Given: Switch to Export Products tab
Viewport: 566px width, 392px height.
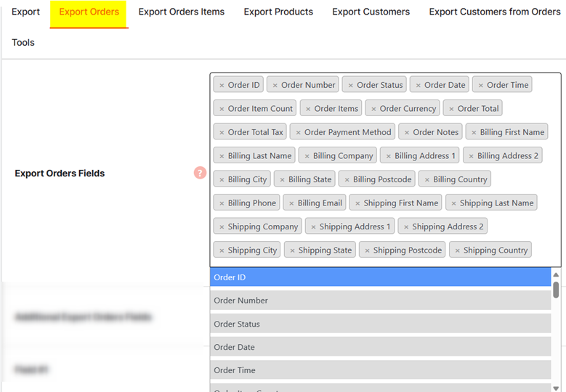Looking at the screenshot, I should click(x=278, y=12).
